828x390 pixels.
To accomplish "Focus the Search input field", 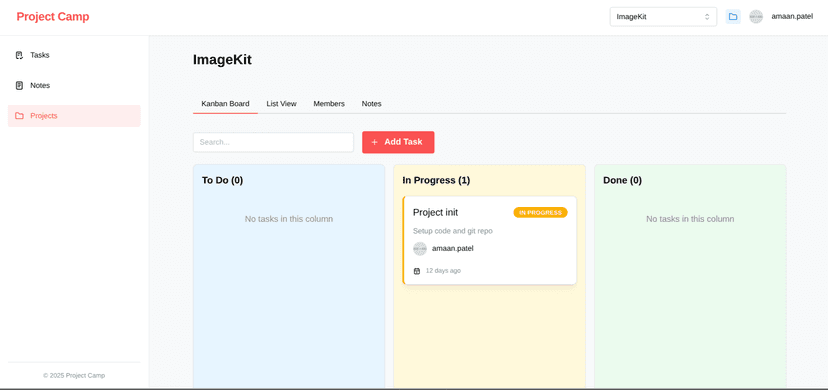I will [274, 142].
